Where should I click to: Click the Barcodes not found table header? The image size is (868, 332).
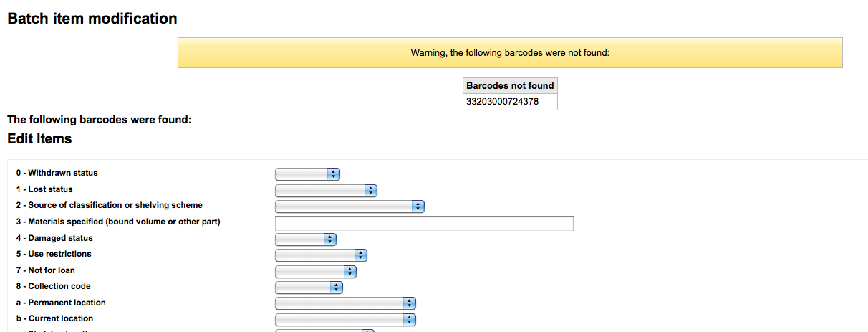[510, 85]
